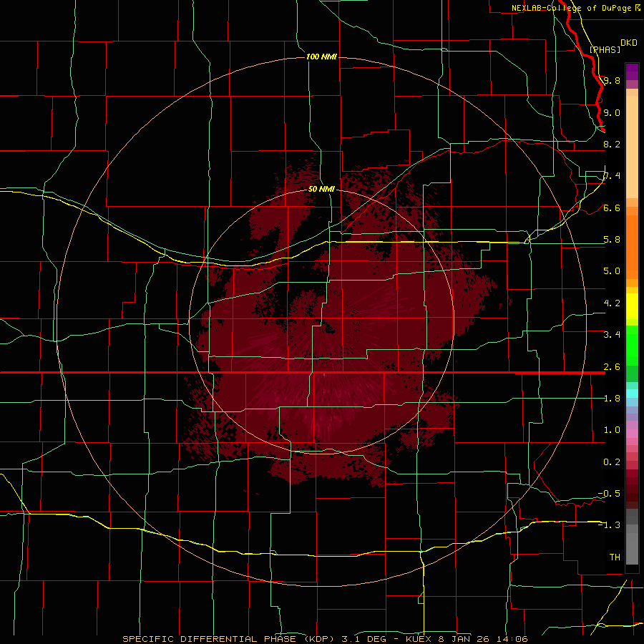
Task: Pick the pink swatch on the color bar
Action: [632, 434]
